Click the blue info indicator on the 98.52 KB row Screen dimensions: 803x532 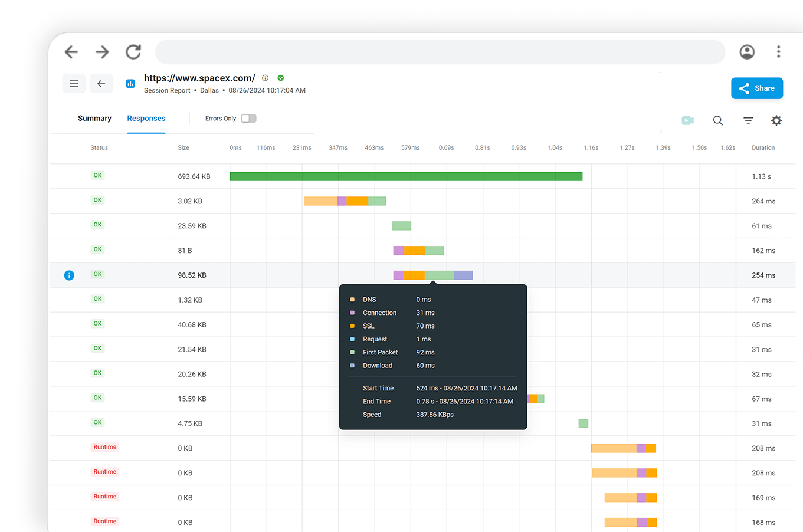[69, 275]
